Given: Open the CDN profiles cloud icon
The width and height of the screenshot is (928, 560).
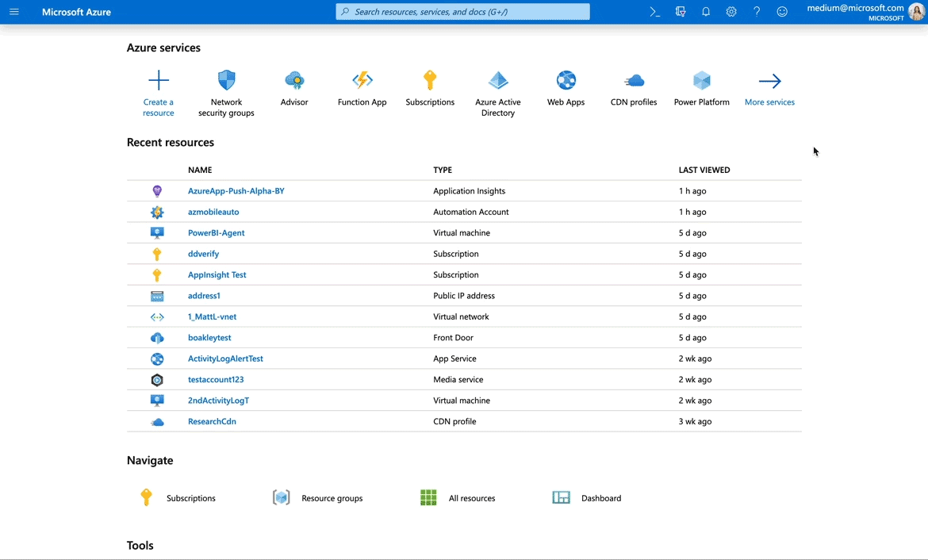Looking at the screenshot, I should [x=634, y=80].
